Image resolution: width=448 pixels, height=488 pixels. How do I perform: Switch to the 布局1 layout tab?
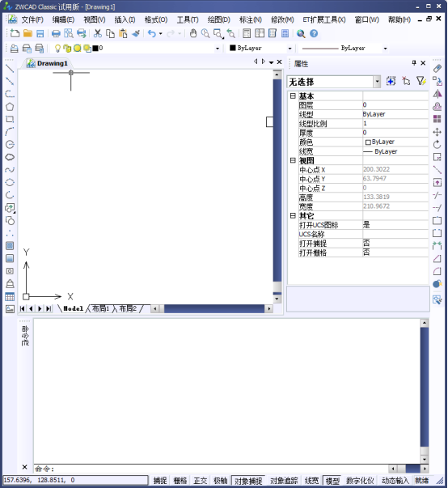click(101, 308)
